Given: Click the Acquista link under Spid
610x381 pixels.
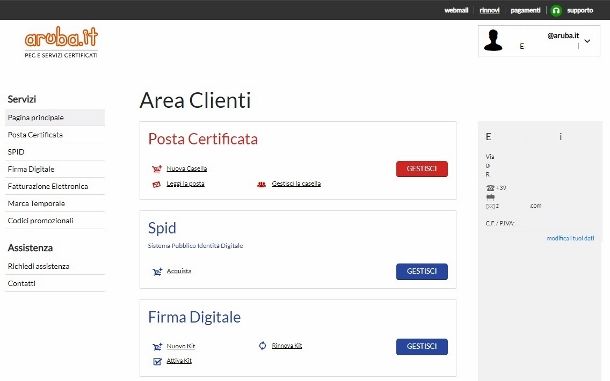Looking at the screenshot, I should click(x=179, y=271).
